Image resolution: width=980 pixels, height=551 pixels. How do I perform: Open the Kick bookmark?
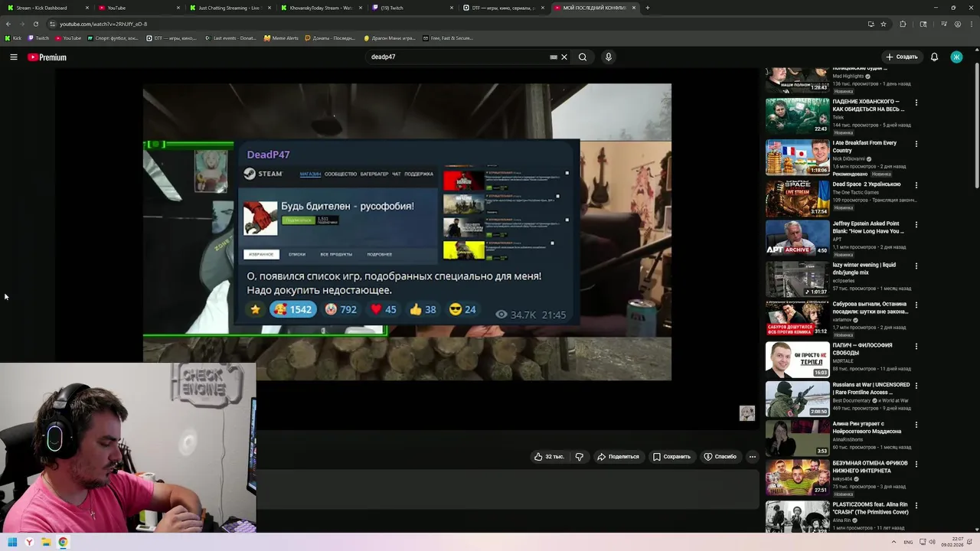click(x=13, y=37)
